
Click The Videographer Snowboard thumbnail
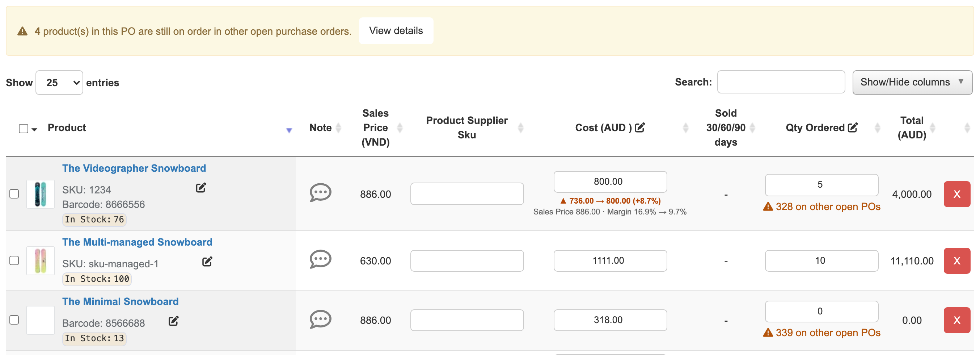40,194
